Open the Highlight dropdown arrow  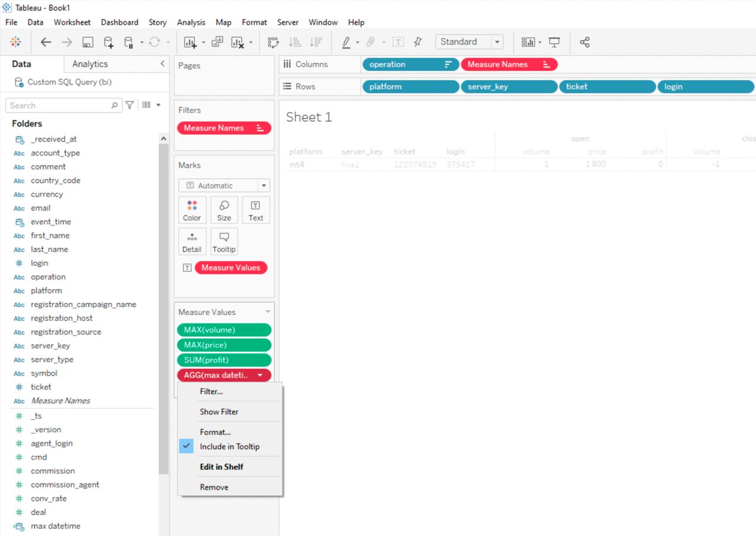tap(357, 43)
